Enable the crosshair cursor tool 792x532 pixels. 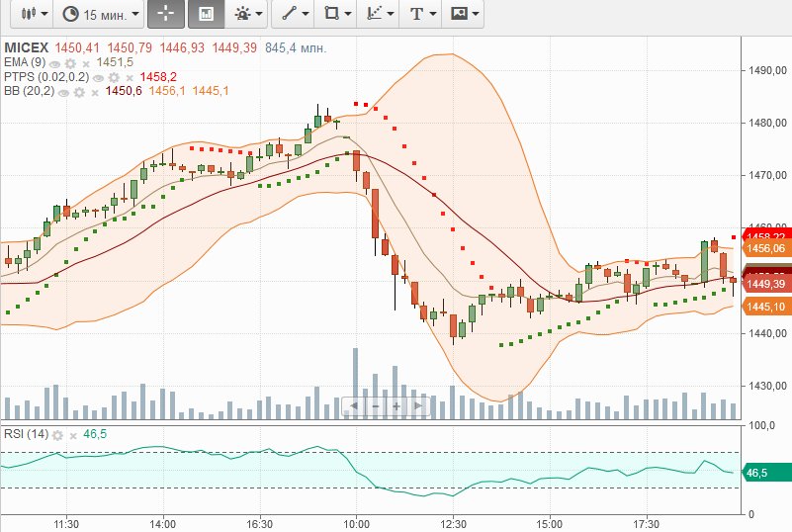coord(163,14)
